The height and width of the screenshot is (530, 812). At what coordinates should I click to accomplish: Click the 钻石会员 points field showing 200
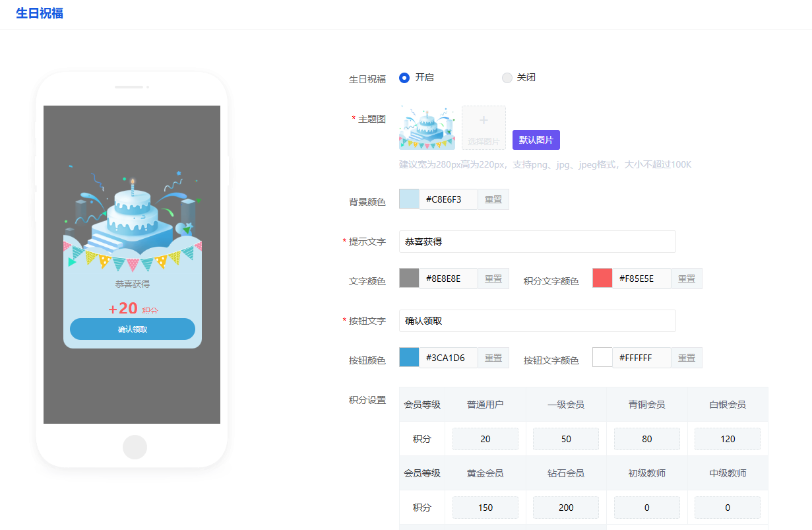[x=566, y=508]
